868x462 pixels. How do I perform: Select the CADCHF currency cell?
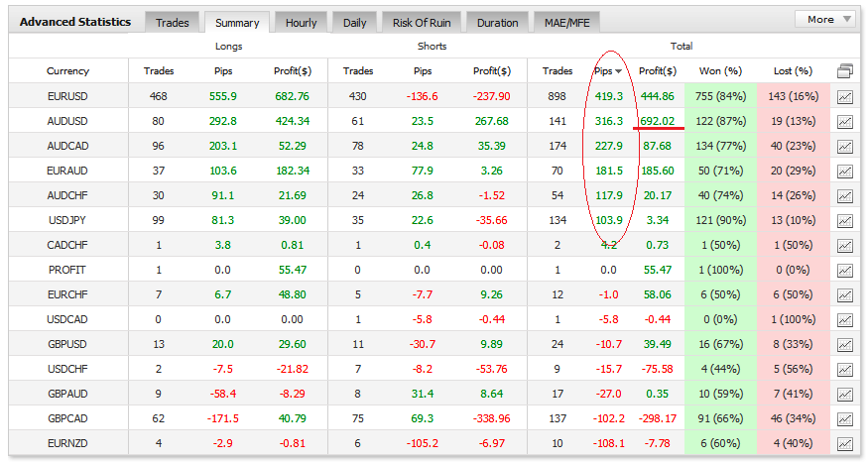coord(67,245)
